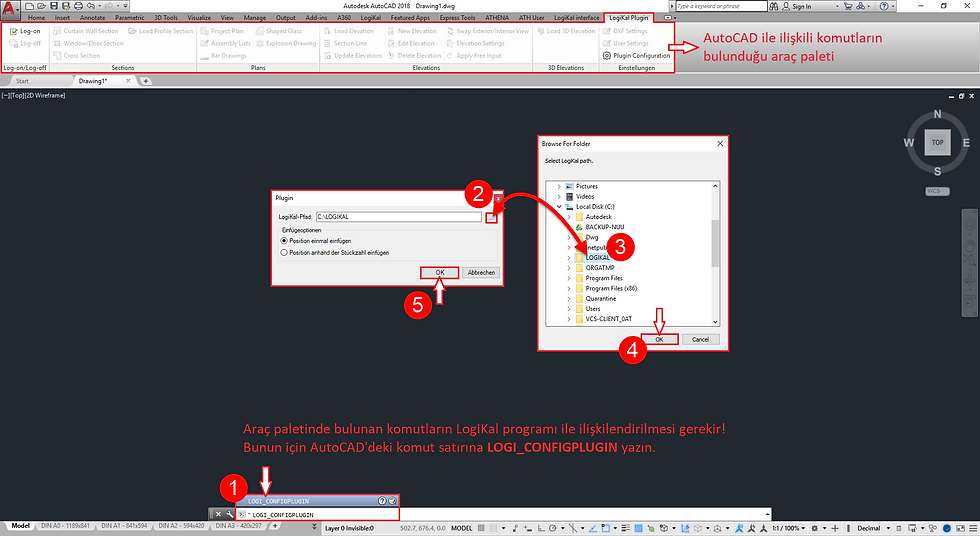Viewport: 980px width, 536px height.
Task: Click OK in Browse For Folder dialog
Action: [x=659, y=339]
